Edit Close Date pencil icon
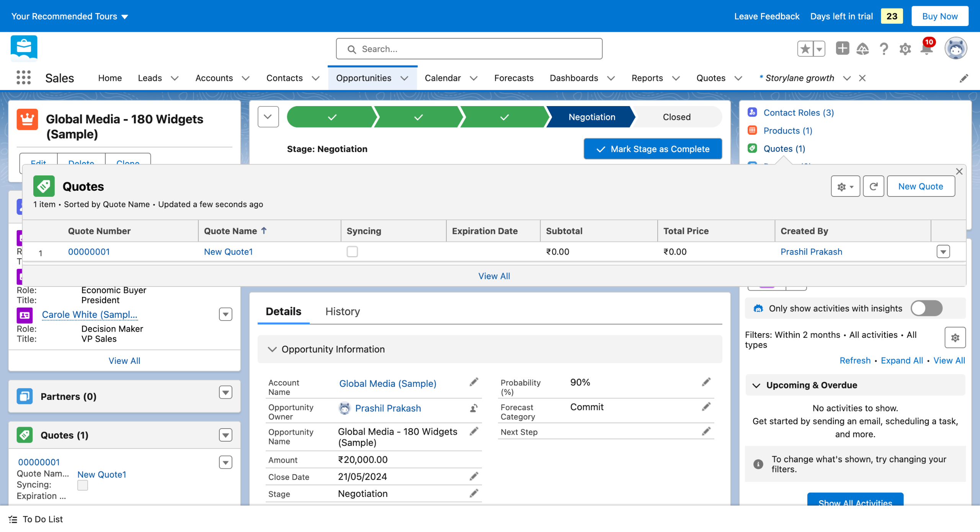Screen dimensions: 980x532 [474, 476]
